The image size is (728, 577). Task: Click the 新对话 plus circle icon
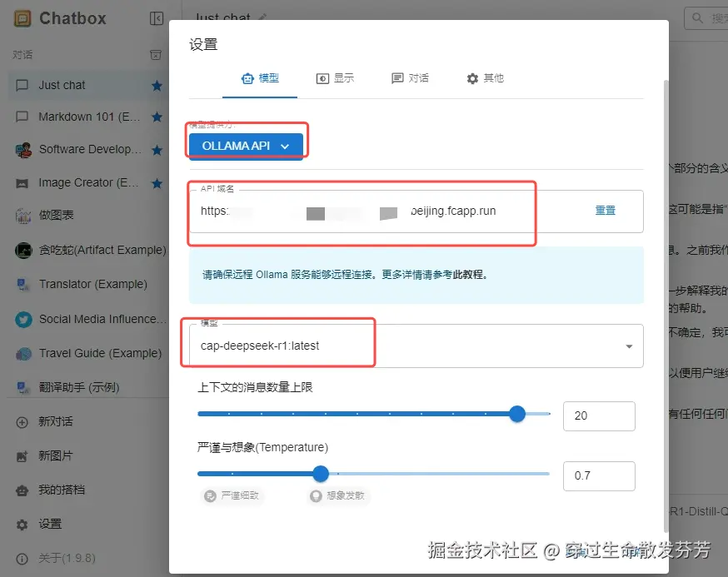point(22,422)
